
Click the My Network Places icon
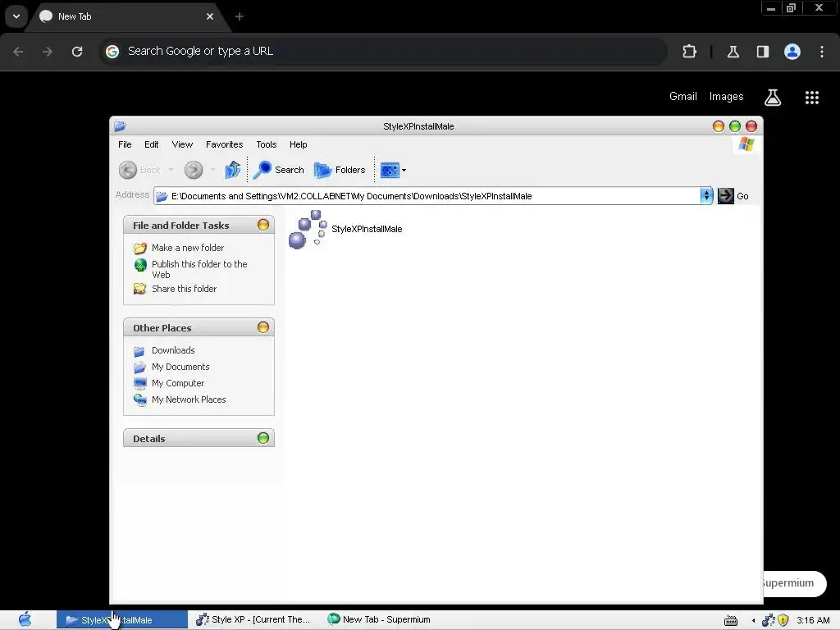click(x=139, y=400)
